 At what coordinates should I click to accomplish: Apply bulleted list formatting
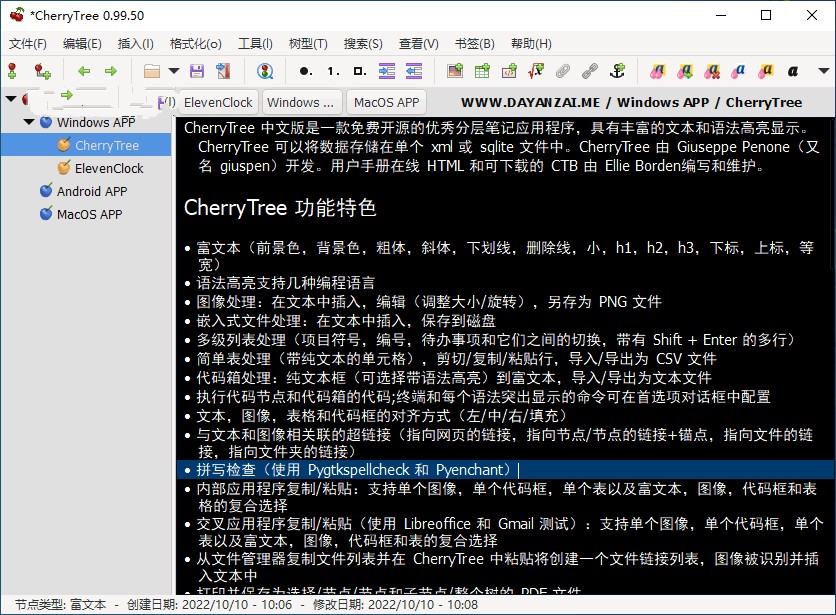[306, 70]
